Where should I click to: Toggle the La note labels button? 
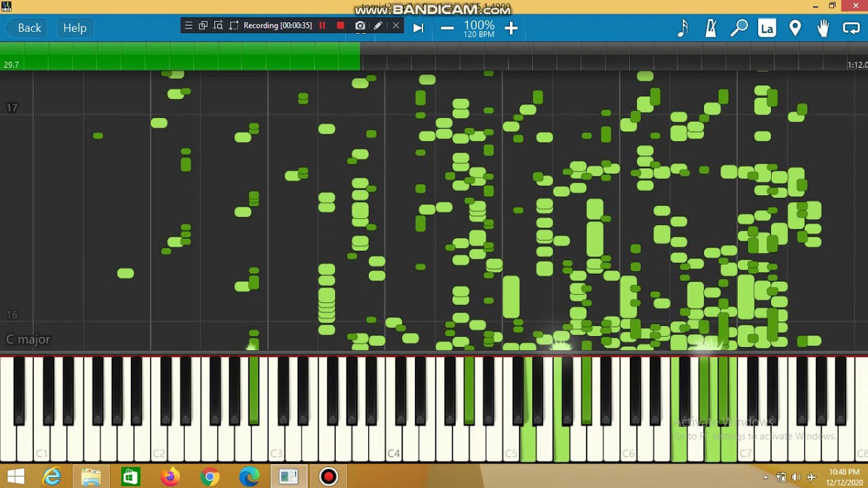click(767, 28)
